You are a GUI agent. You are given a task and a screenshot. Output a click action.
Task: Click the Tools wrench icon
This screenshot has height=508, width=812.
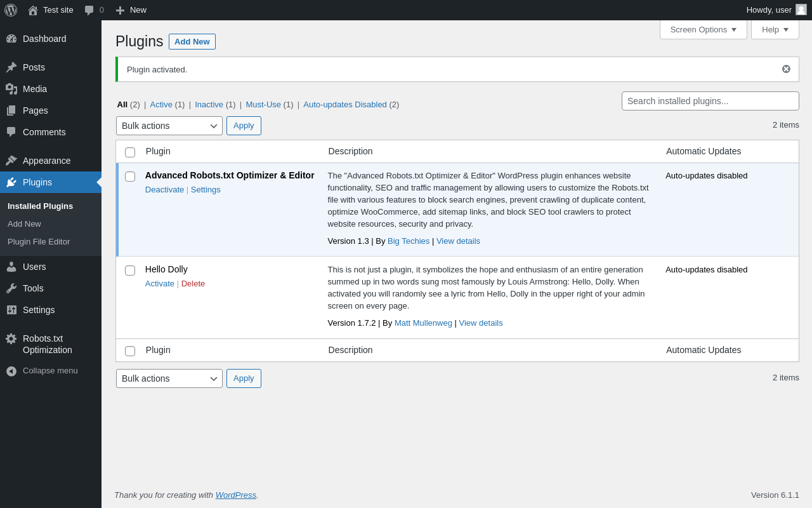coord(11,288)
